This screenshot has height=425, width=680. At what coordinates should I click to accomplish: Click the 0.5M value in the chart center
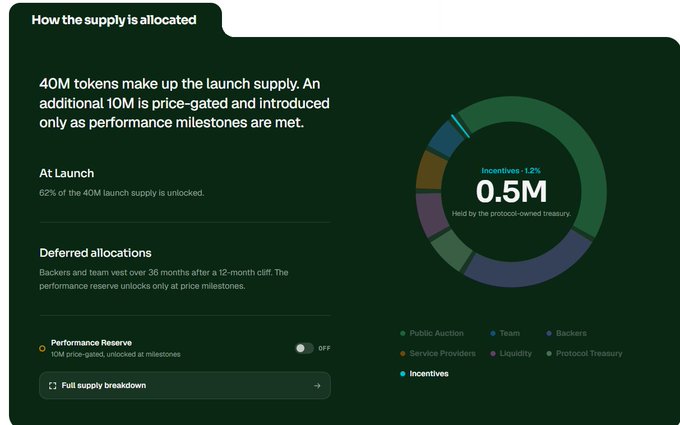pyautogui.click(x=511, y=192)
